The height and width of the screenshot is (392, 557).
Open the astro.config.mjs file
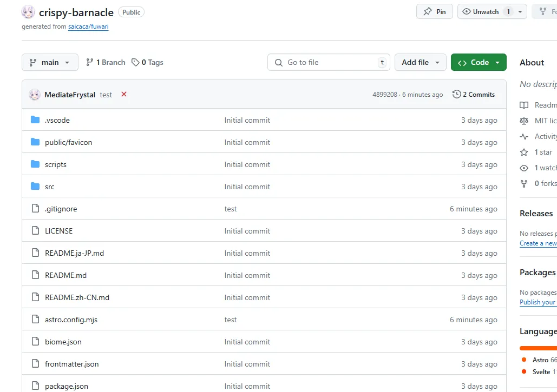71,320
